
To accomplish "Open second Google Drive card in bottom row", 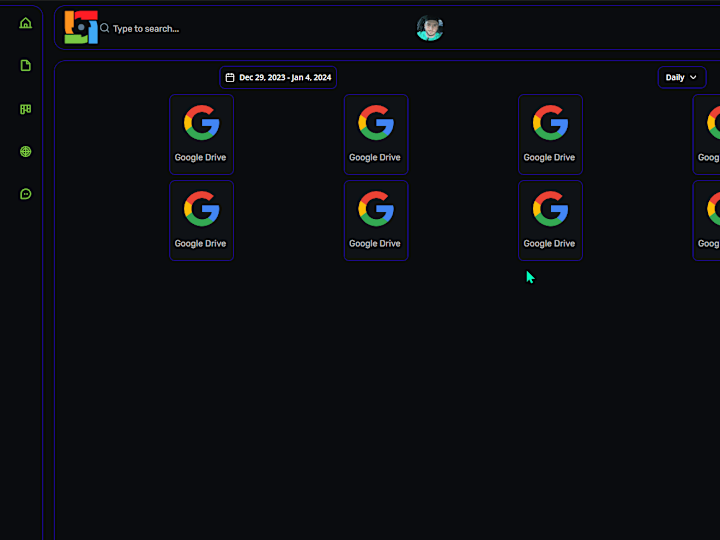I will 376,221.
